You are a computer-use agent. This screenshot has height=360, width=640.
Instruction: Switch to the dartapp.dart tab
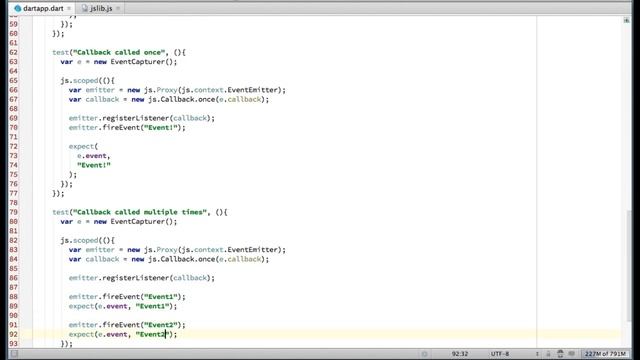(x=43, y=8)
